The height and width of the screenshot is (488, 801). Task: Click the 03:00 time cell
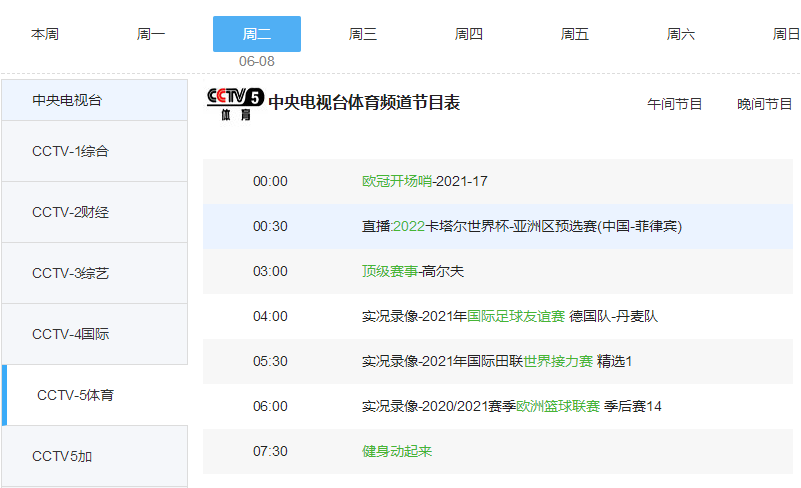coord(270,271)
